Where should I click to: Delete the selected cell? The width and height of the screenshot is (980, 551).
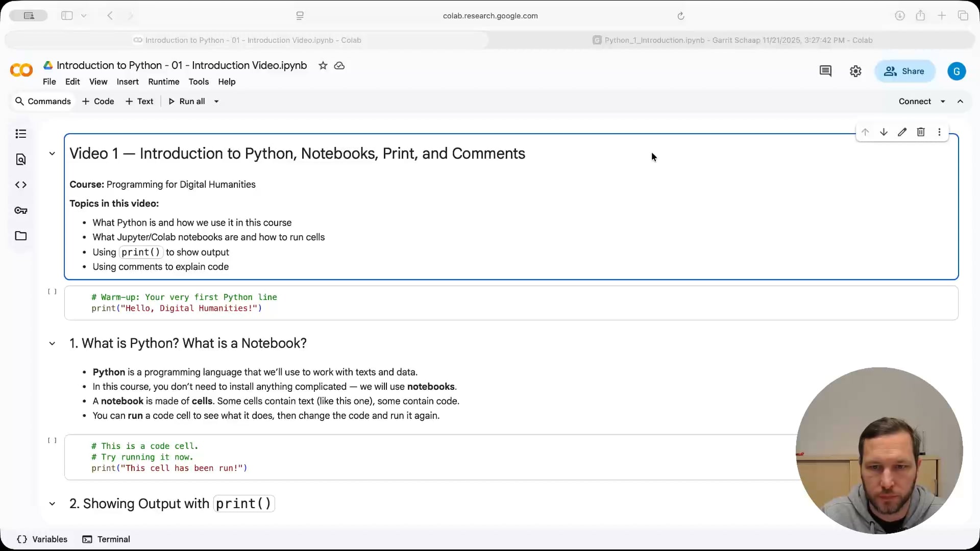point(921,132)
